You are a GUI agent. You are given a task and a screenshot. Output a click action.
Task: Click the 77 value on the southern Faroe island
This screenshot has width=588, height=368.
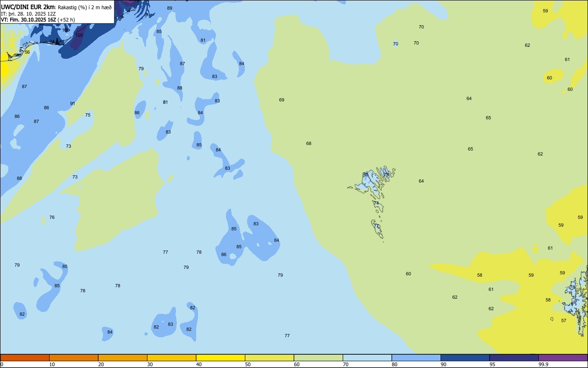pyautogui.click(x=376, y=226)
